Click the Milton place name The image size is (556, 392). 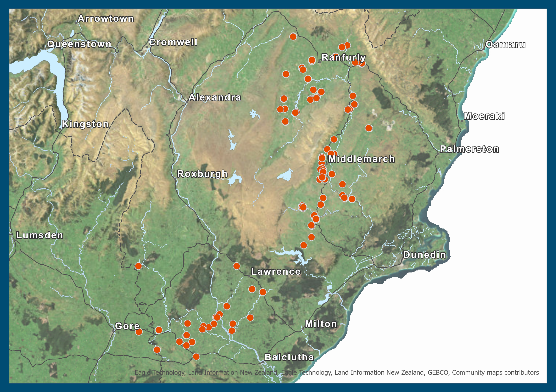[x=321, y=324]
